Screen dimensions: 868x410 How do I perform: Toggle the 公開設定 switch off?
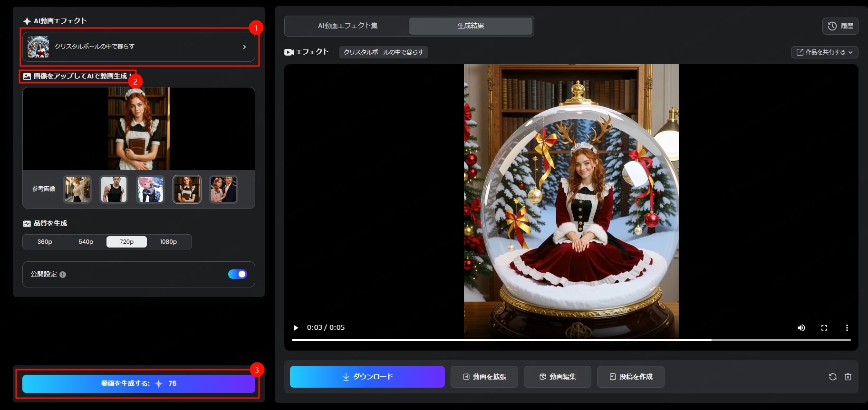238,274
